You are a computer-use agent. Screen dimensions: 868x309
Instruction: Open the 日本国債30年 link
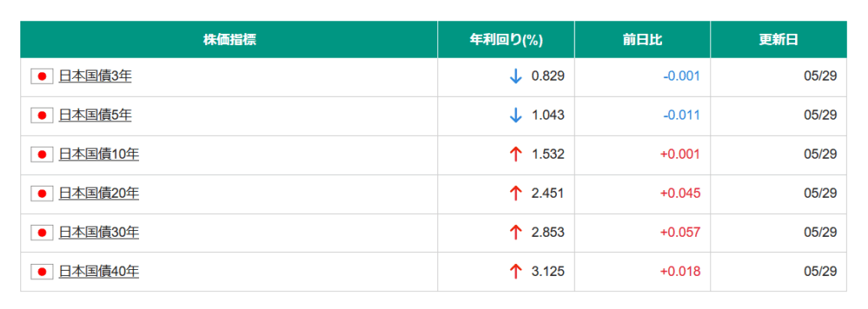click(98, 233)
